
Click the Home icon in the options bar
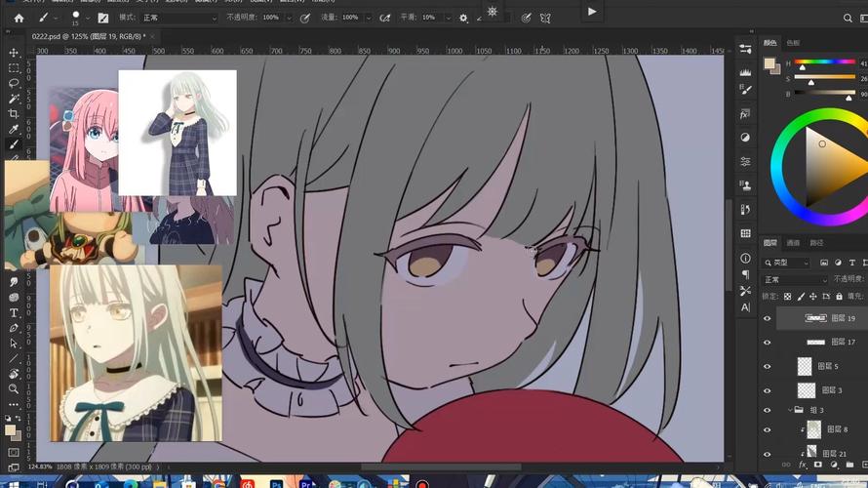(19, 18)
